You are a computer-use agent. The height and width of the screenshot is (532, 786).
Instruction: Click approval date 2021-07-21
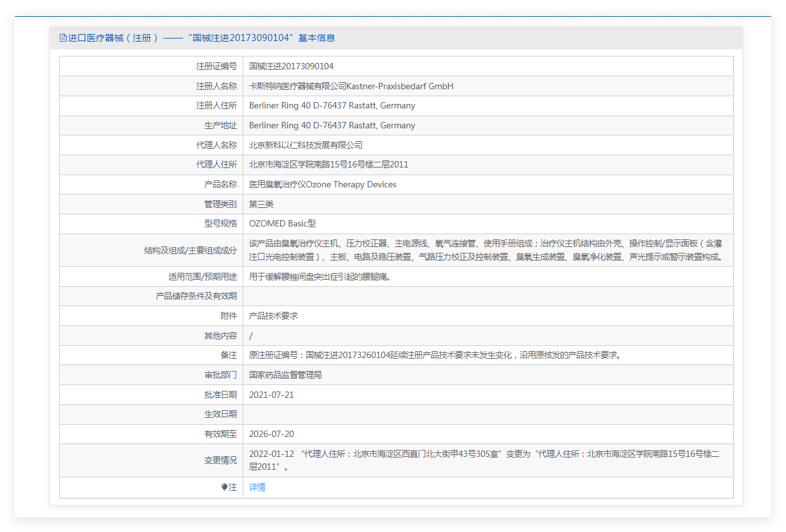pos(272,395)
